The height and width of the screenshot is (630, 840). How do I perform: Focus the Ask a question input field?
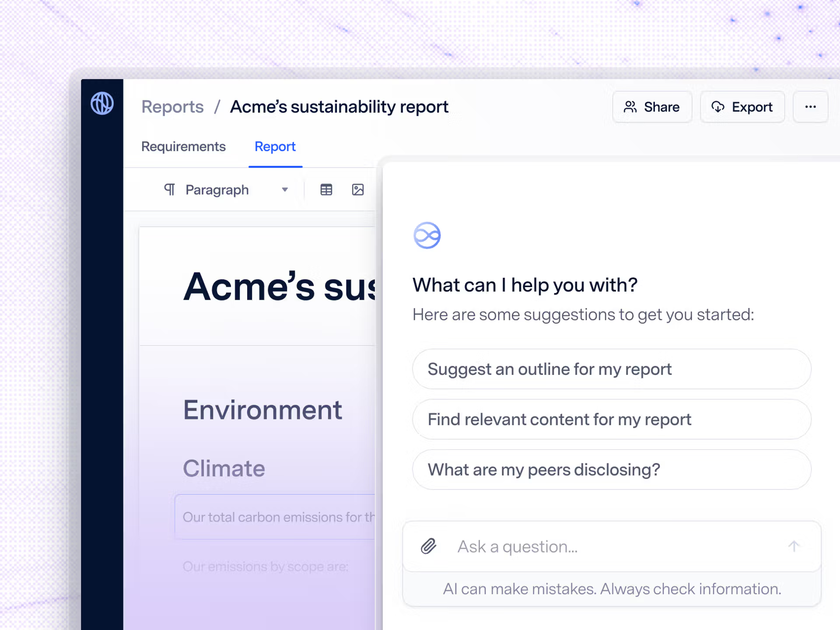[612, 546]
